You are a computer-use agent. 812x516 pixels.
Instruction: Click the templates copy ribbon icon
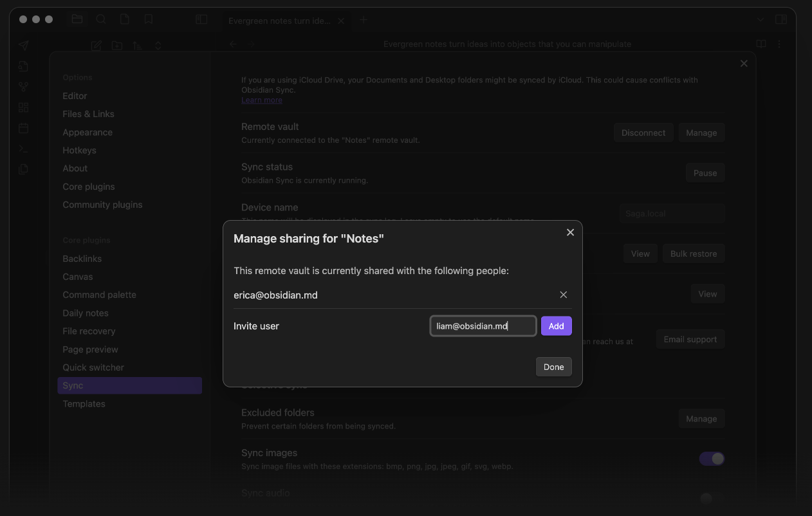click(x=23, y=169)
